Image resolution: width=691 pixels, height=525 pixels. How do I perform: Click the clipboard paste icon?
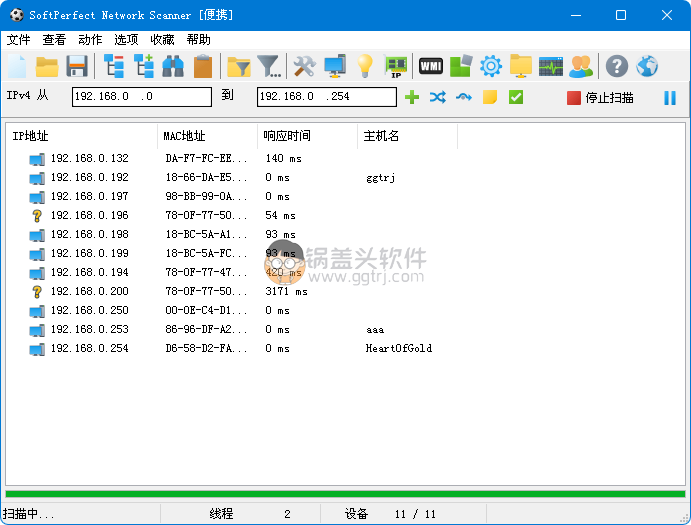pyautogui.click(x=203, y=67)
